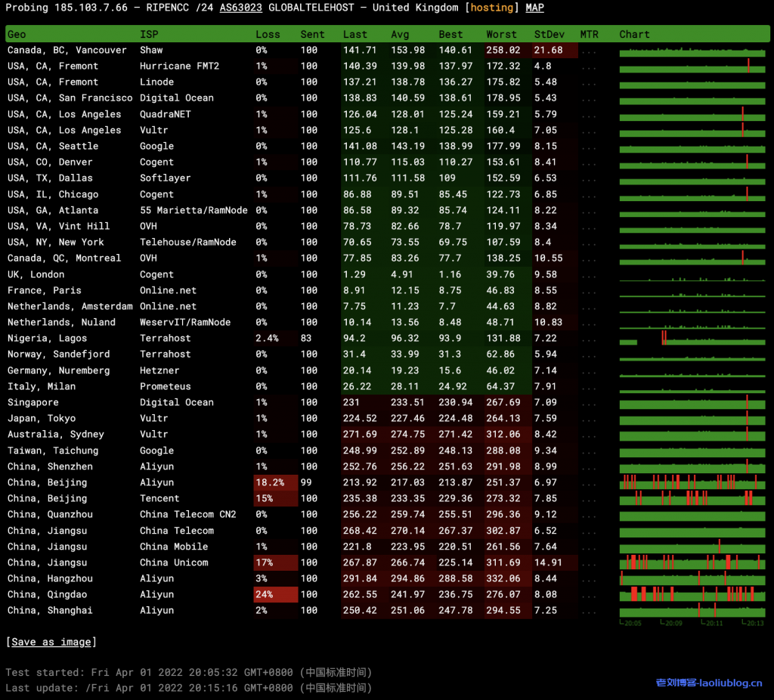
Task: Click the StDev column header
Action: coord(550,34)
